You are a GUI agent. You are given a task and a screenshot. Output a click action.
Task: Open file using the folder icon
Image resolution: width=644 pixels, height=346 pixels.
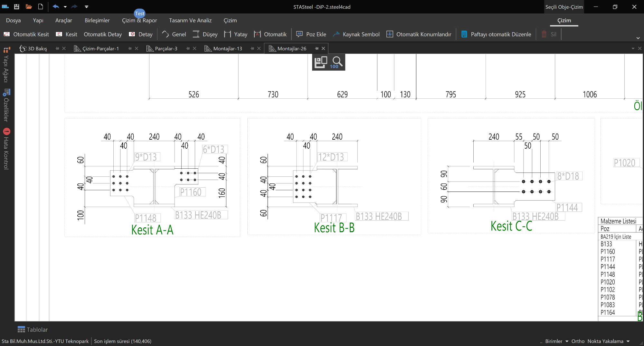(x=29, y=6)
